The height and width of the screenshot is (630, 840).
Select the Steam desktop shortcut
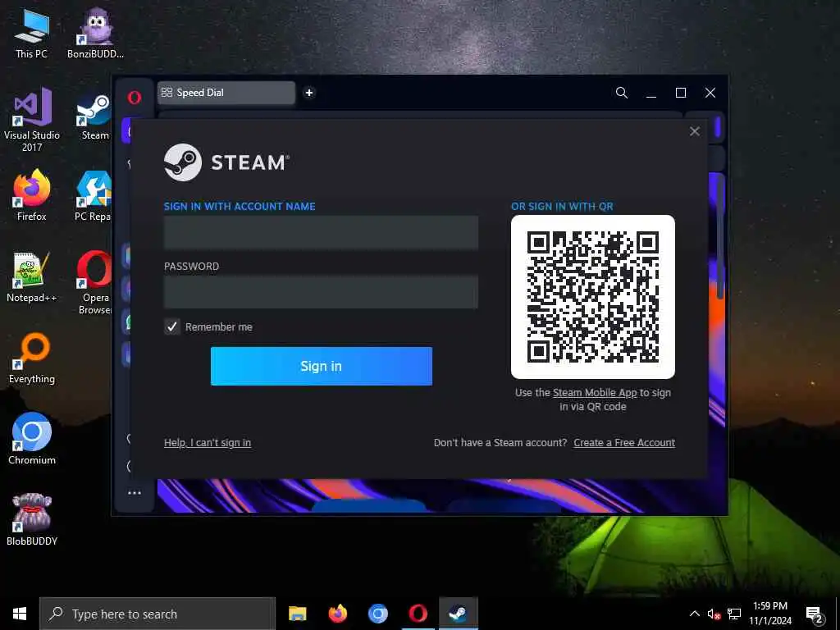point(95,118)
